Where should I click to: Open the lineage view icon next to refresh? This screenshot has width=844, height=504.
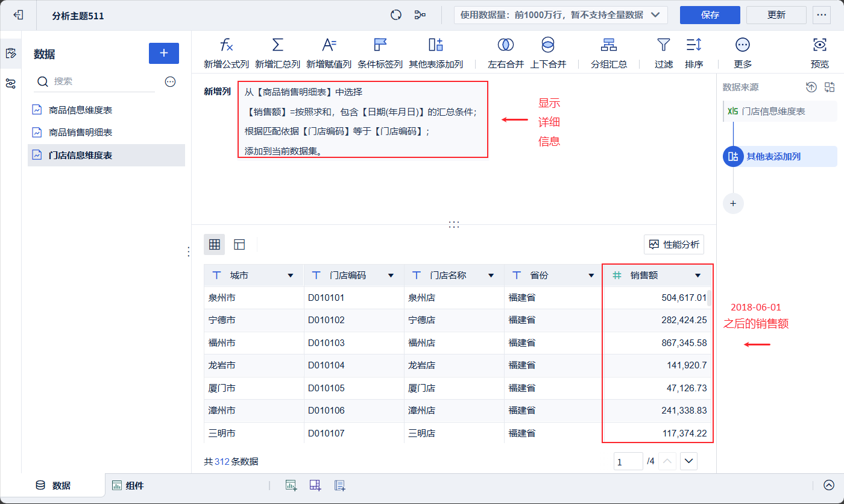click(x=420, y=15)
